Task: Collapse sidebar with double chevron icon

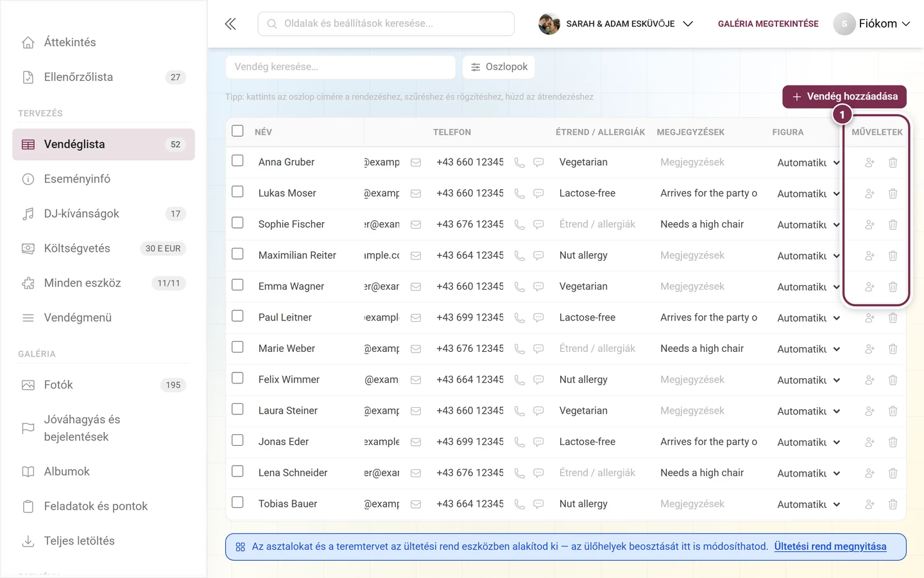Action: click(x=230, y=24)
